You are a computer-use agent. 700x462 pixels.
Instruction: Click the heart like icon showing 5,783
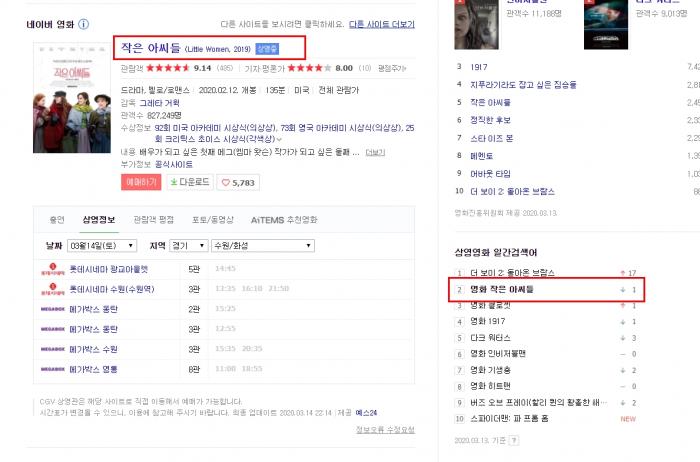(x=226, y=183)
